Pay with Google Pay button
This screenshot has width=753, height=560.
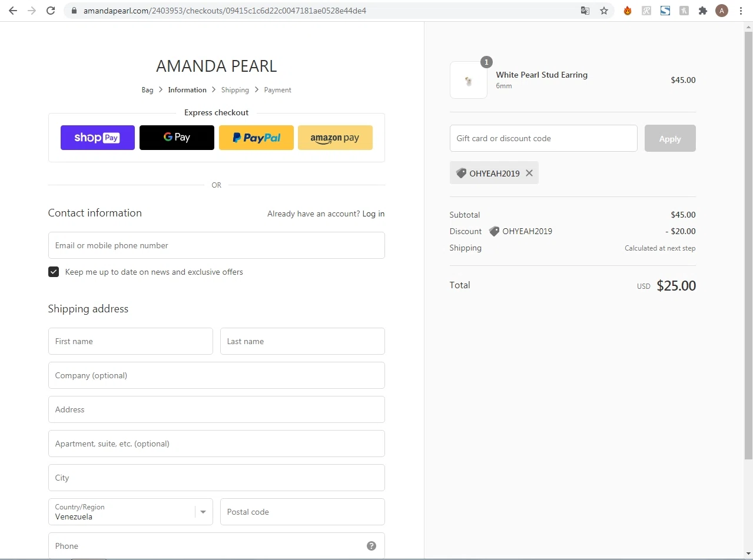click(x=177, y=138)
